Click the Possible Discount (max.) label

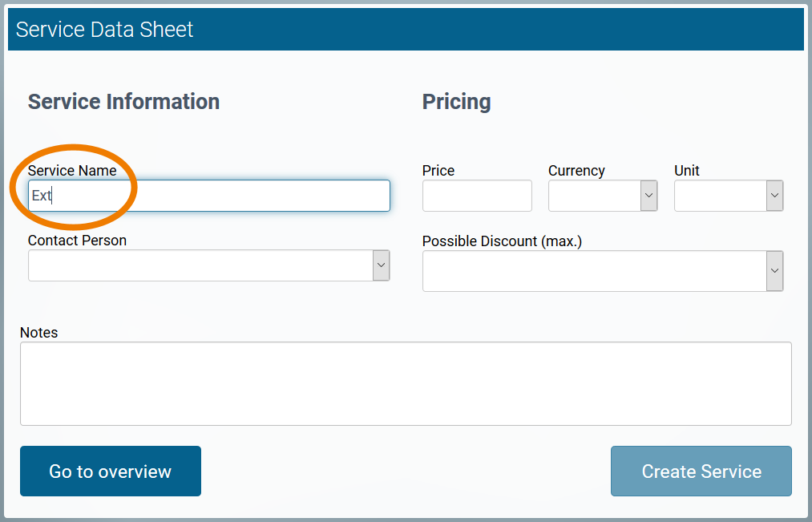(x=502, y=241)
